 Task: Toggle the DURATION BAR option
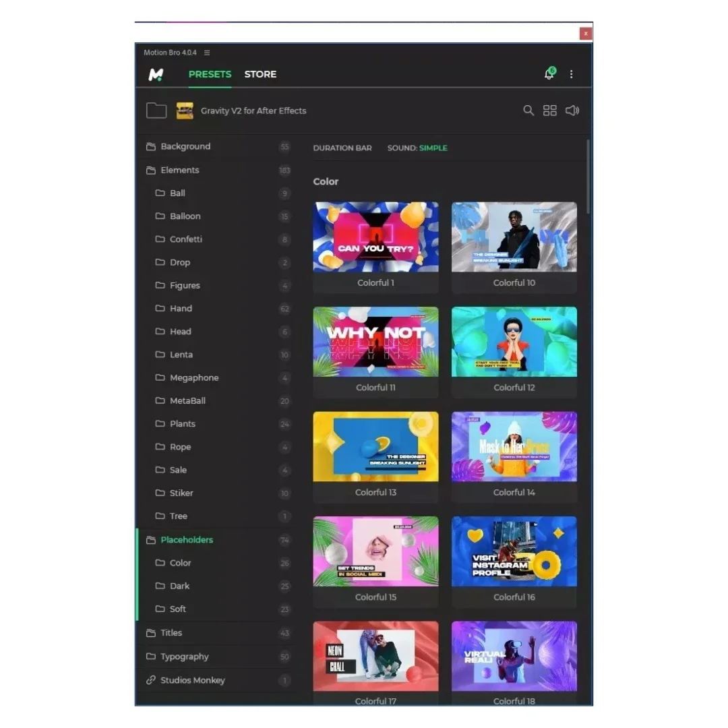[342, 148]
